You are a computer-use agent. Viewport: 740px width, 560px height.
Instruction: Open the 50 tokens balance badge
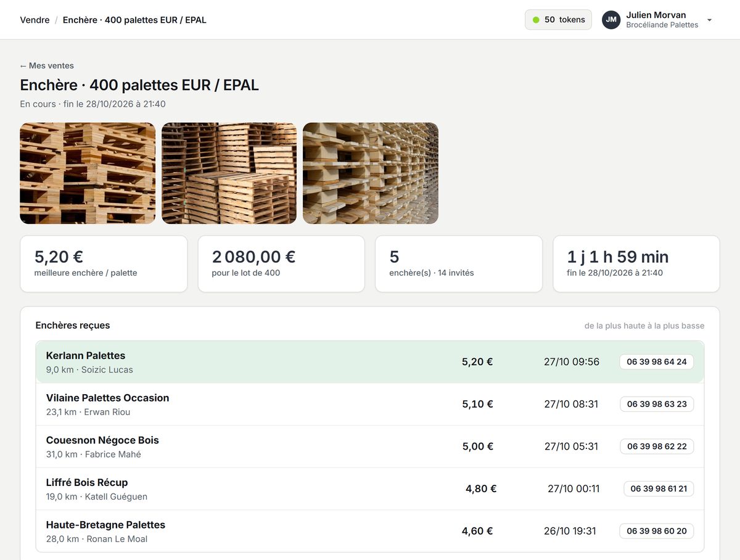[x=558, y=20]
